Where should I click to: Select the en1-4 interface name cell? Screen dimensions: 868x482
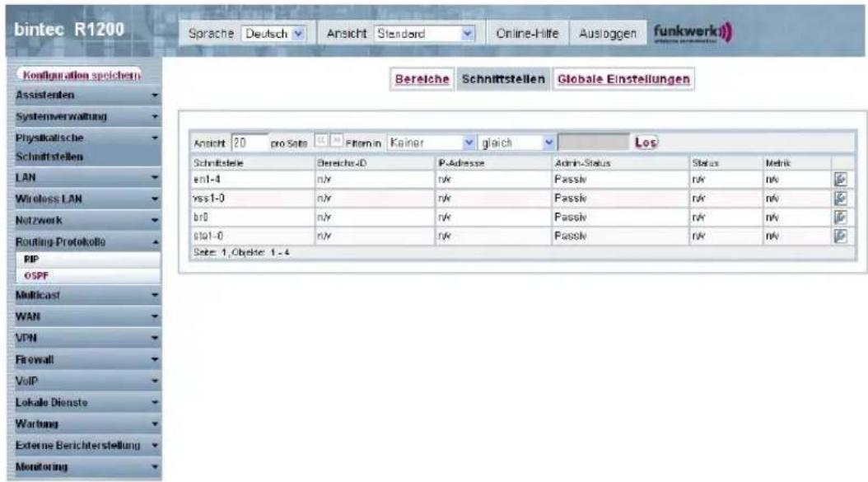253,180
